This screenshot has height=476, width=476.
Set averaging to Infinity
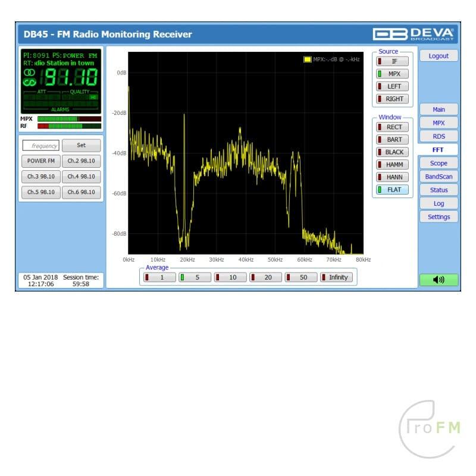coord(337,277)
